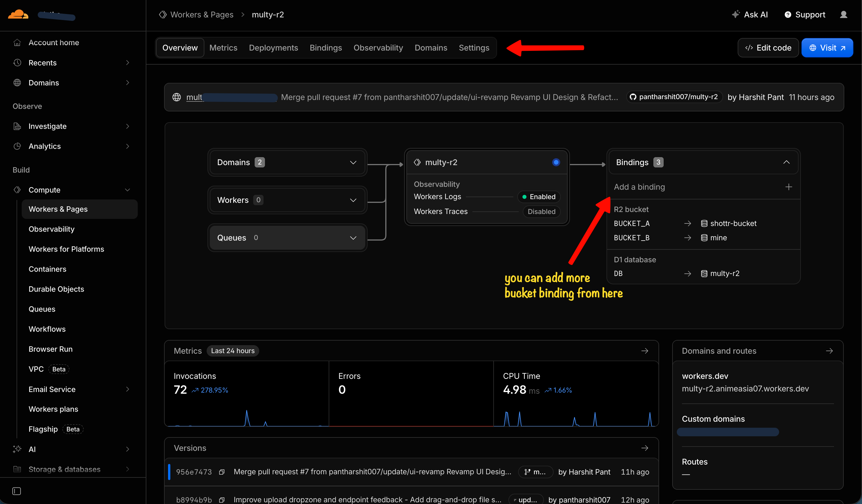Screen dimensions: 862x504
Task: Click the Analytics pie chart icon
Action: pos(17,146)
